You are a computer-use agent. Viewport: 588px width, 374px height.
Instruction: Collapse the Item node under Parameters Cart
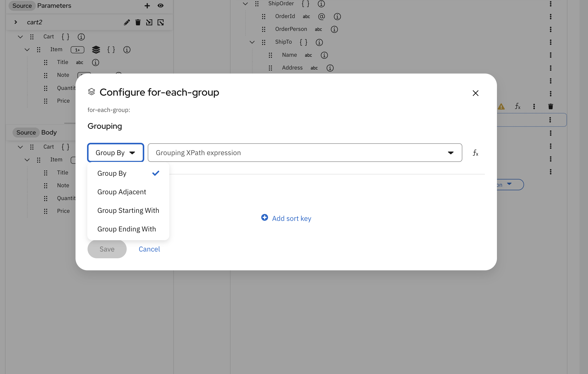(27, 50)
